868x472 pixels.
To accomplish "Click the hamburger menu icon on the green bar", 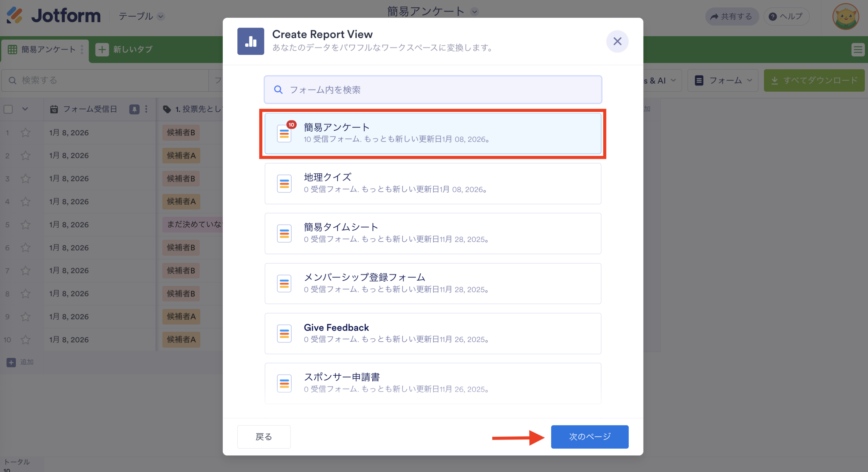I will (x=858, y=50).
